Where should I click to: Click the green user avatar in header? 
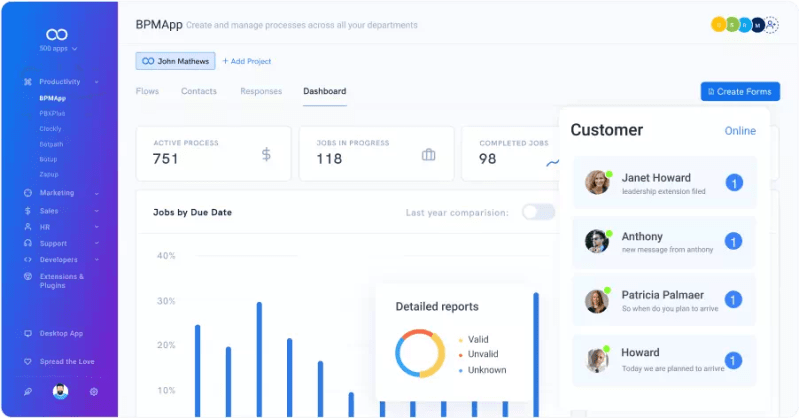point(732,24)
